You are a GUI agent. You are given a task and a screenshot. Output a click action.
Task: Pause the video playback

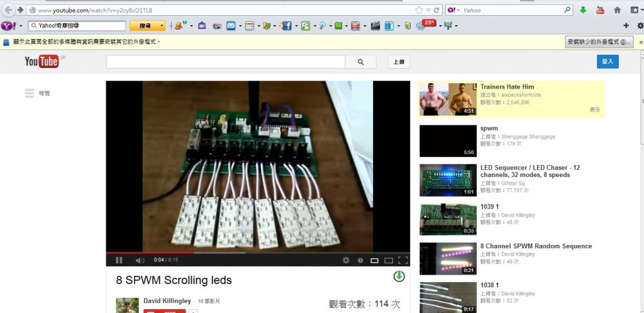click(x=119, y=260)
